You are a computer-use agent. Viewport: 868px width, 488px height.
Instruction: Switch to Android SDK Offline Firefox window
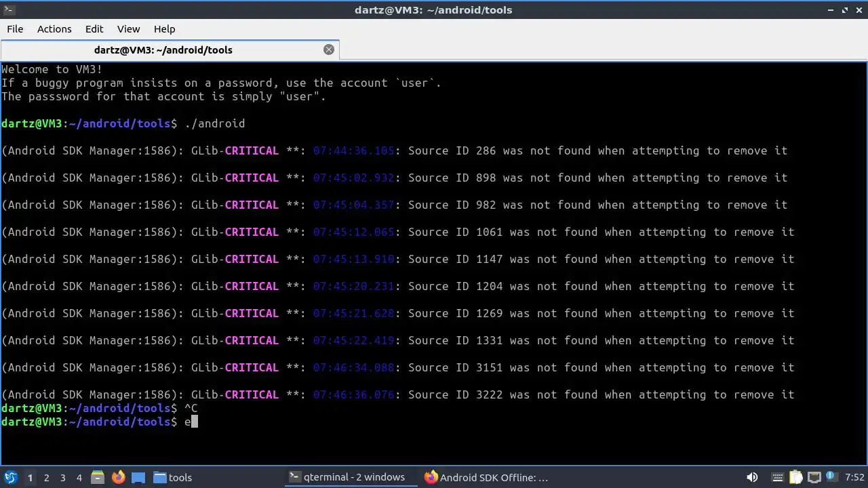coord(486,477)
